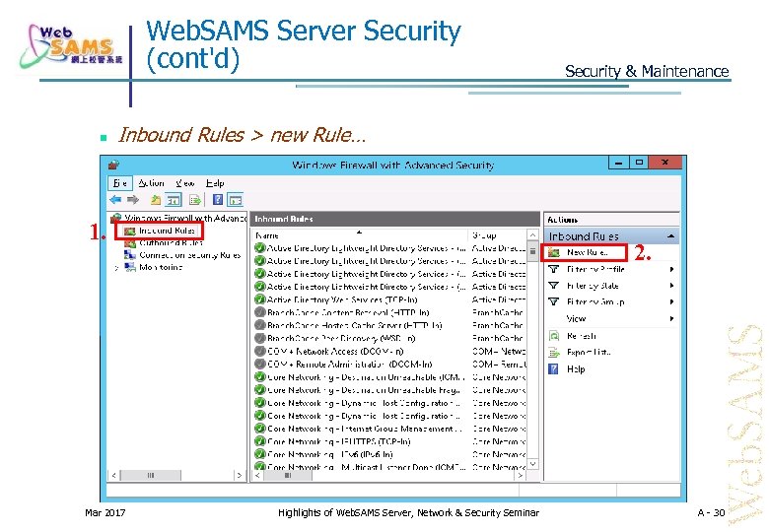Sort rules by the Group column header
Screen dimensions: 769x532
[497, 235]
